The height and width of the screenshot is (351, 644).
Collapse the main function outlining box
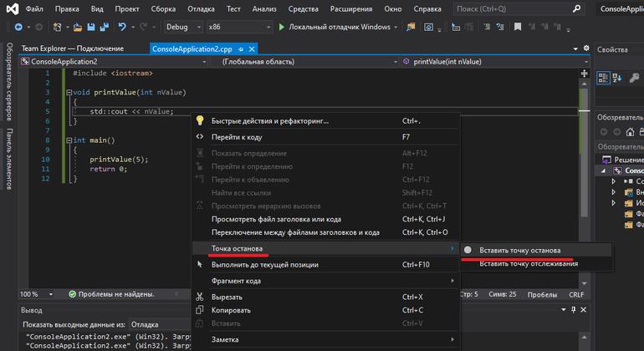[69, 140]
